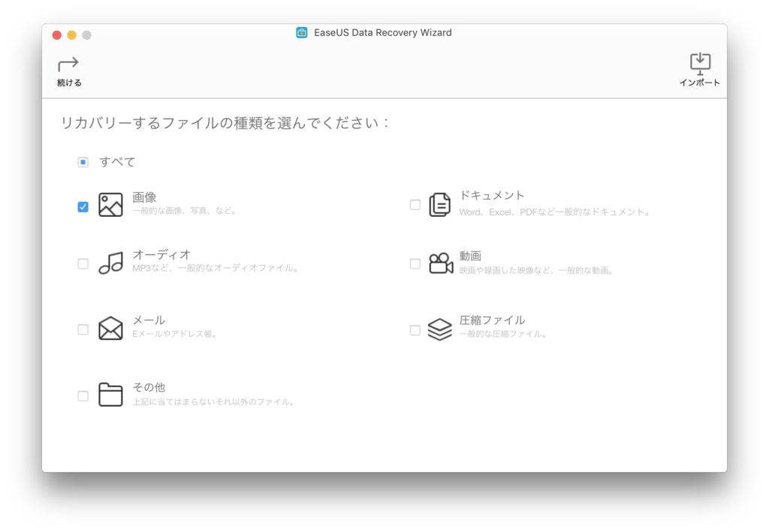769x532 pixels.
Task: Click the heading リカバリーするファイルの種類を選んでください
Action: pyautogui.click(x=225, y=122)
